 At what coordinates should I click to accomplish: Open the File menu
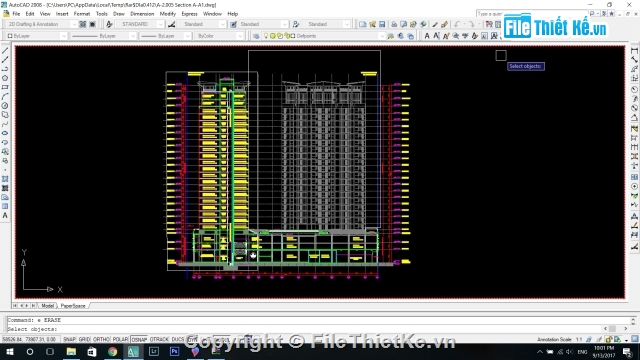16,14
